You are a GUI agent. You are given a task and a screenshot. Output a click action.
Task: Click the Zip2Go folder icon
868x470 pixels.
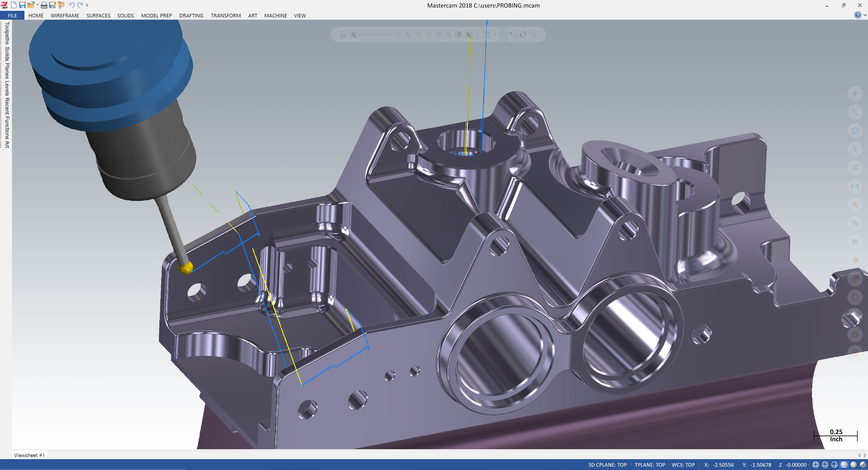click(x=61, y=5)
